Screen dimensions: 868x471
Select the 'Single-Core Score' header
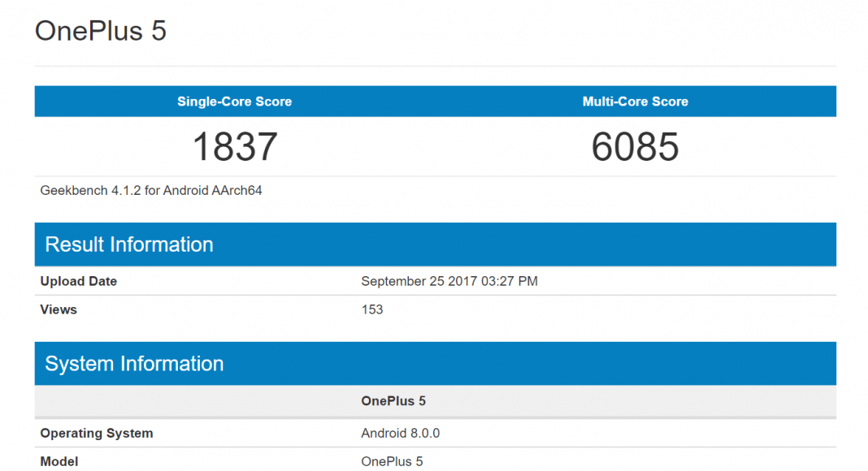click(234, 102)
